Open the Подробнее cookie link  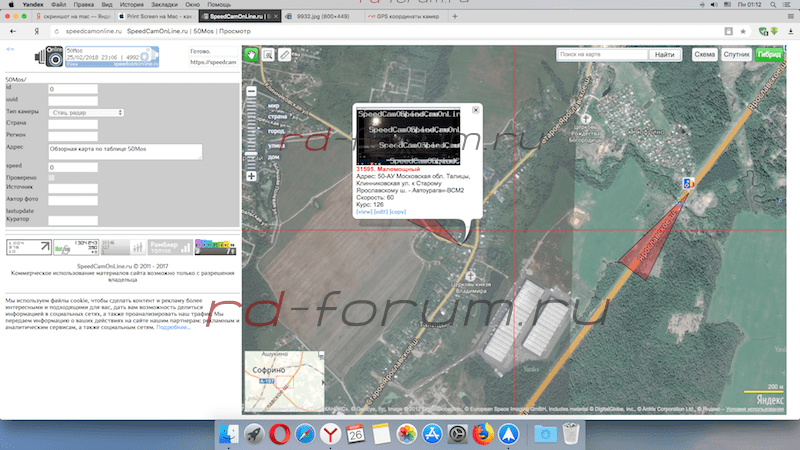tap(173, 328)
